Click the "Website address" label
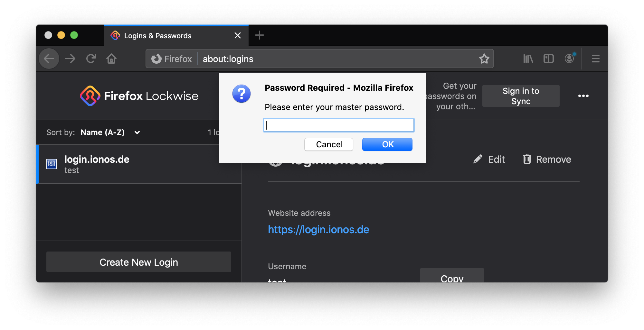The image size is (644, 330). (x=299, y=213)
